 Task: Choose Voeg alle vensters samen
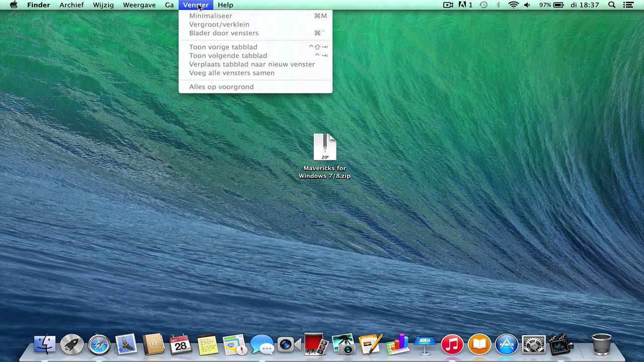(256, 72)
